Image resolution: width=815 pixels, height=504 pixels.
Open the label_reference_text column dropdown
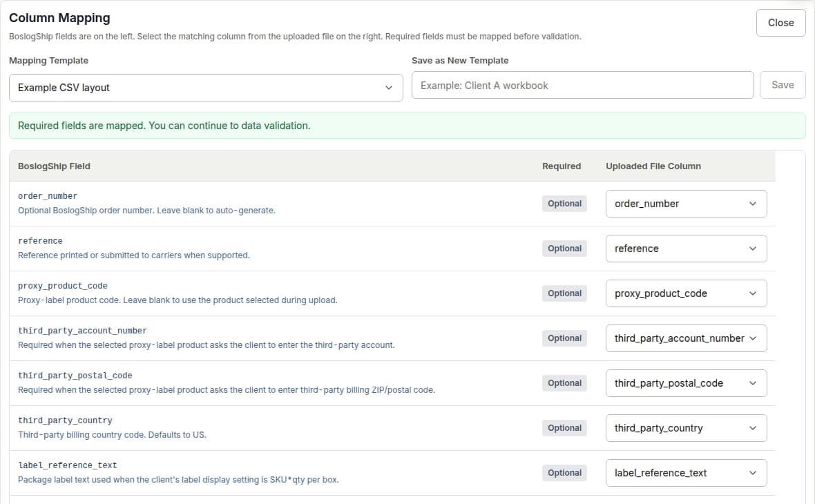[x=686, y=473]
